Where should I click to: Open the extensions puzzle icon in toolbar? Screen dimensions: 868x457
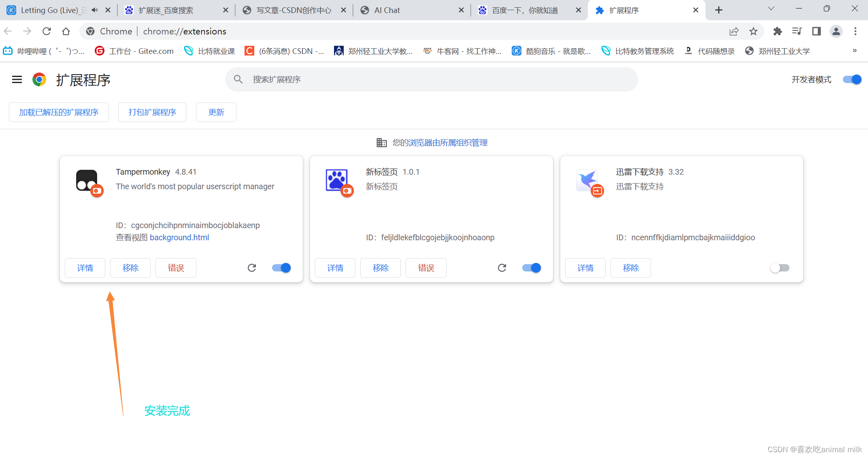(777, 31)
